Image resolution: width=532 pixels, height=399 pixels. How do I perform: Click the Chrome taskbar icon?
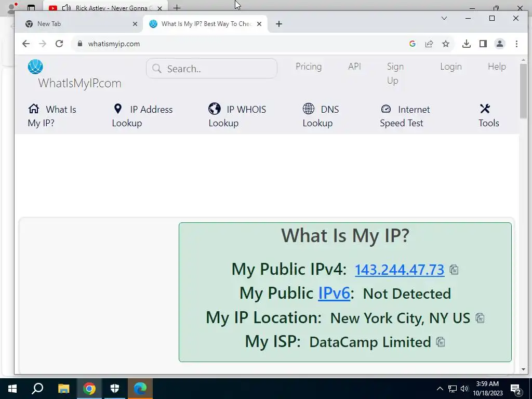(x=89, y=389)
